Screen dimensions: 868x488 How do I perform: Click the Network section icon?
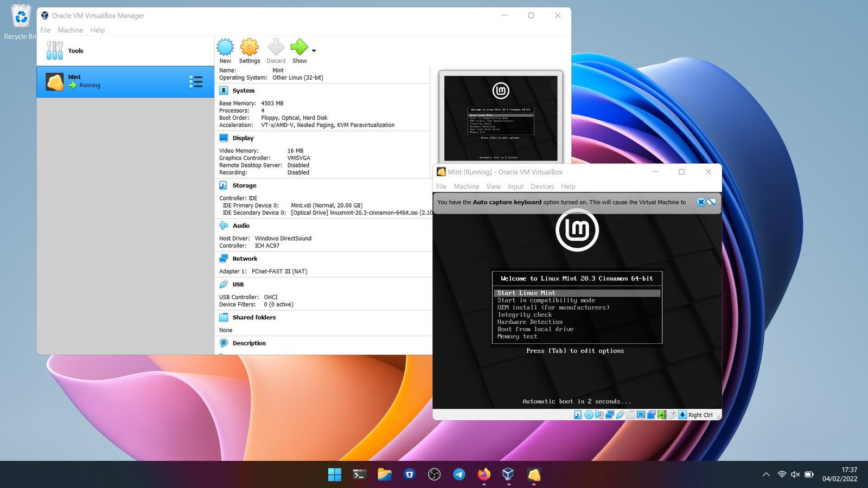point(224,259)
